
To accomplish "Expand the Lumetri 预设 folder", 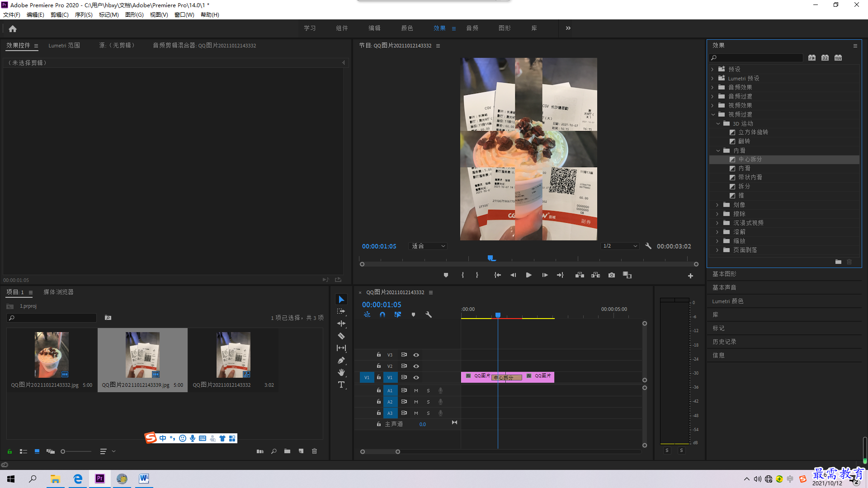I will (x=712, y=78).
